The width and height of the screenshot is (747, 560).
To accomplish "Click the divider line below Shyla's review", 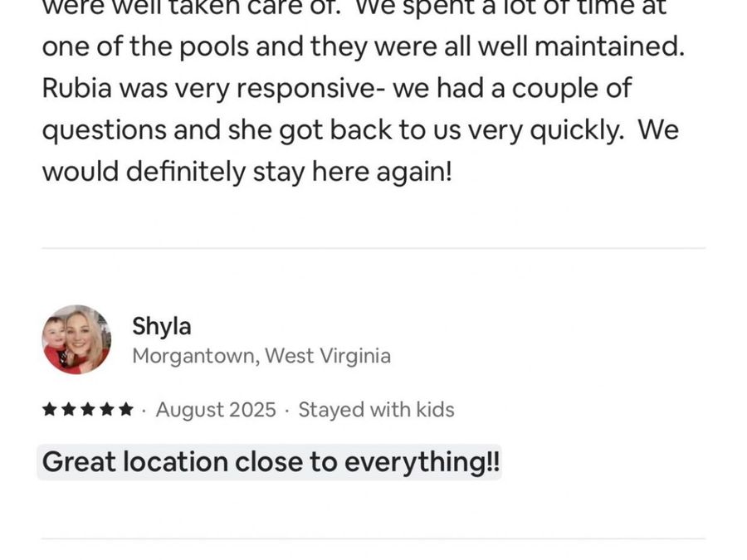I will 373,538.
